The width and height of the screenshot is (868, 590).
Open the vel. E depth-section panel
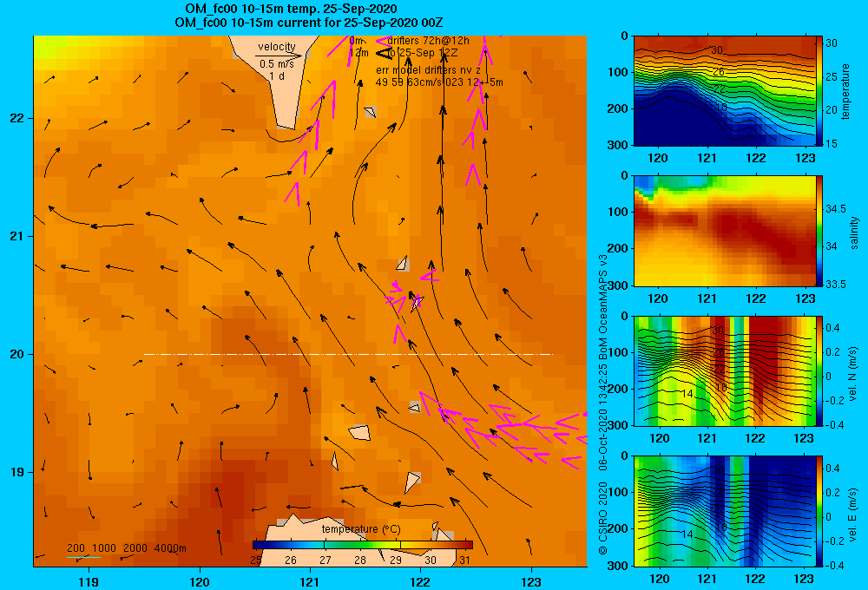tap(724, 511)
